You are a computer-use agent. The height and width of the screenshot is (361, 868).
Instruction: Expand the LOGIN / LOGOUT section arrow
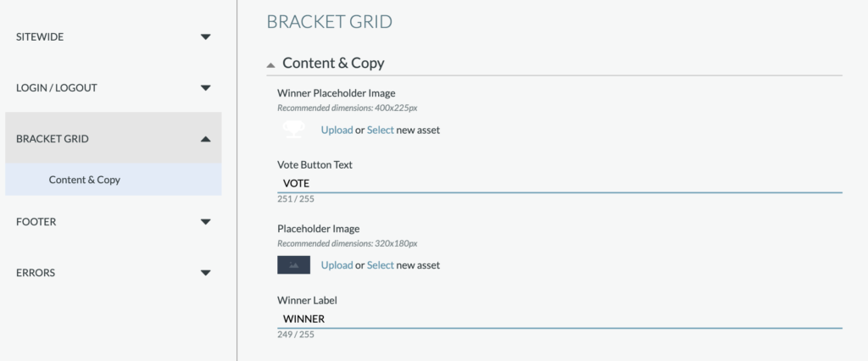point(205,88)
